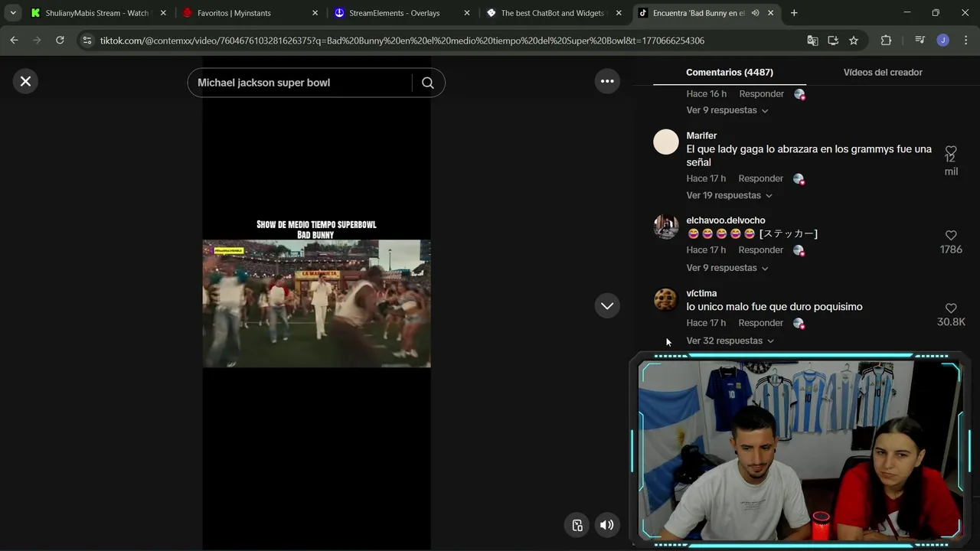Like elchavoo.delvocho's comment heart
The width and height of the screenshot is (980, 551).
(951, 235)
